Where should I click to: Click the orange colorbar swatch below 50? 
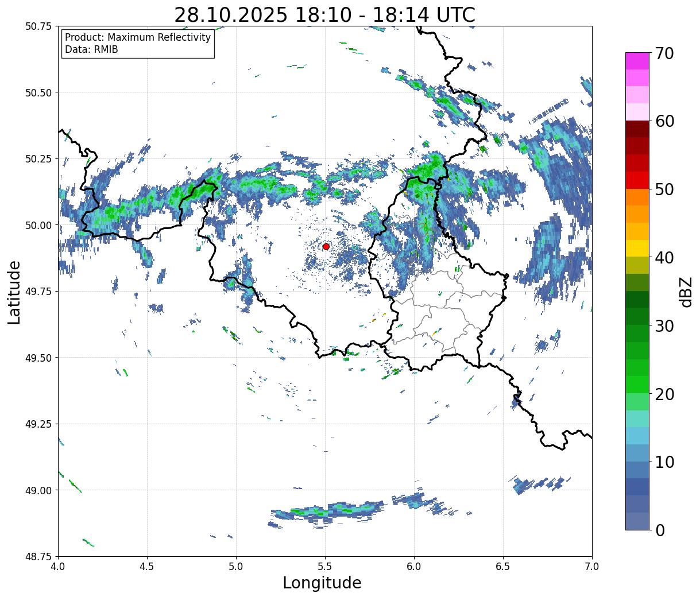(x=637, y=197)
